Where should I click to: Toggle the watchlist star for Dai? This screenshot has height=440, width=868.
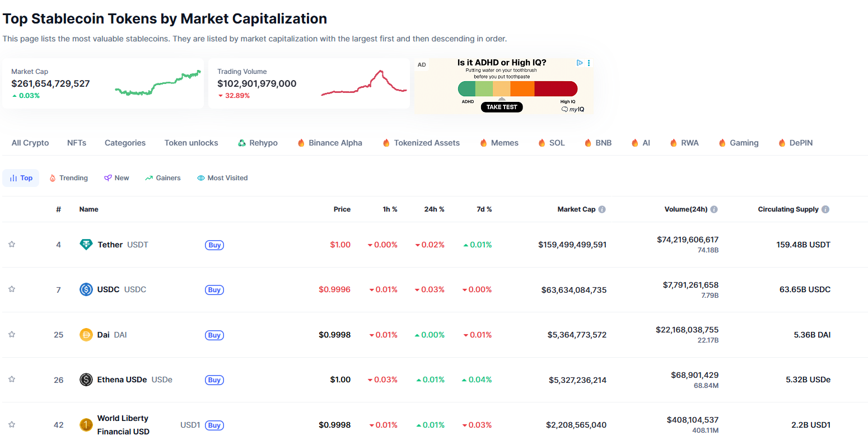pyautogui.click(x=12, y=334)
